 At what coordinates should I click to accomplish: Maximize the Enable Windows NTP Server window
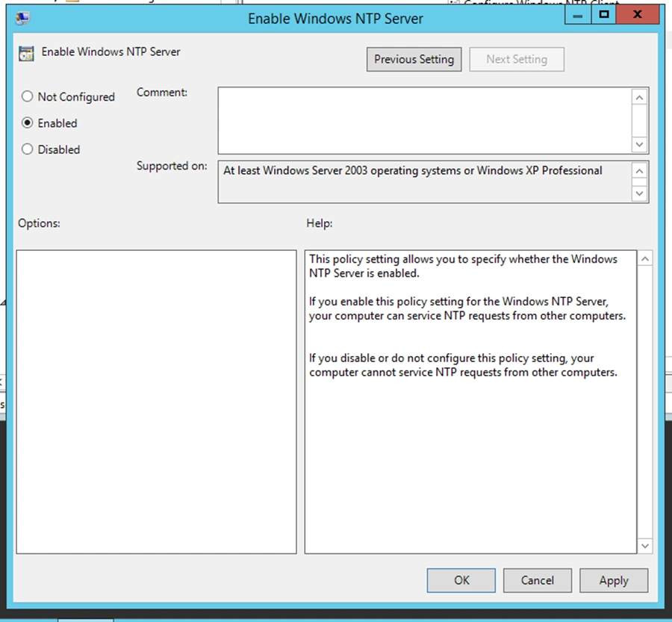tap(604, 16)
